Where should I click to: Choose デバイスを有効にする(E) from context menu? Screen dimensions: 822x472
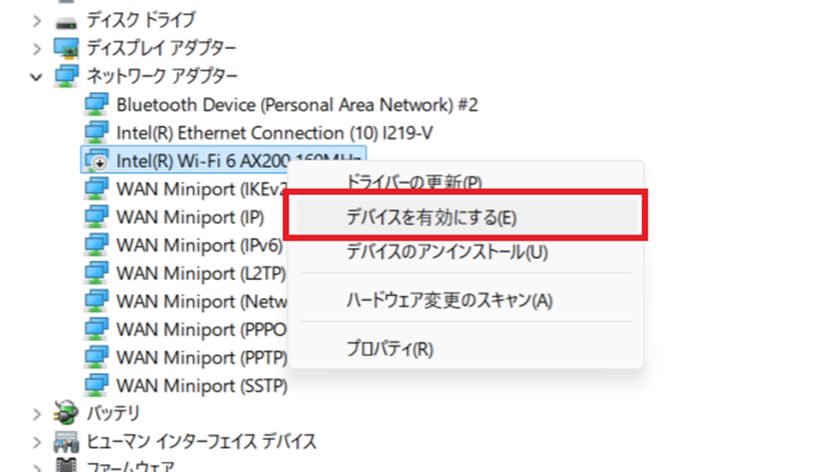coord(431,217)
